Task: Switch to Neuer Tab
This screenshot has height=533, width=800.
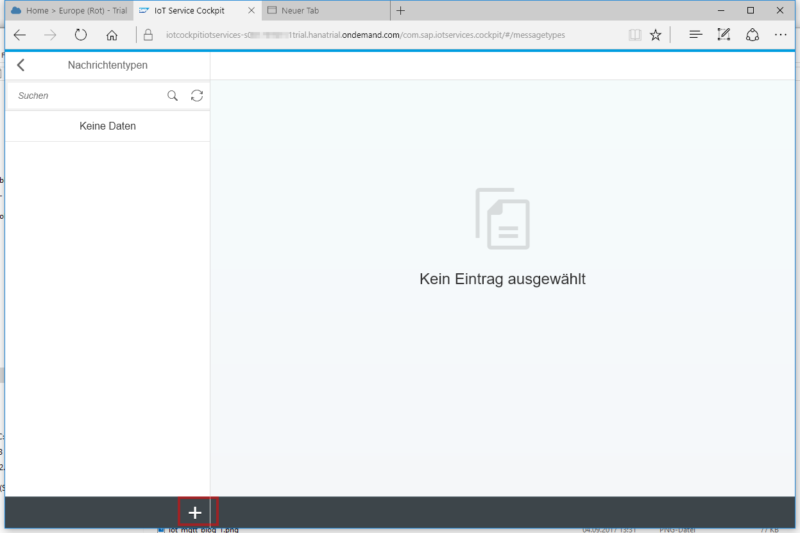Action: (326, 10)
